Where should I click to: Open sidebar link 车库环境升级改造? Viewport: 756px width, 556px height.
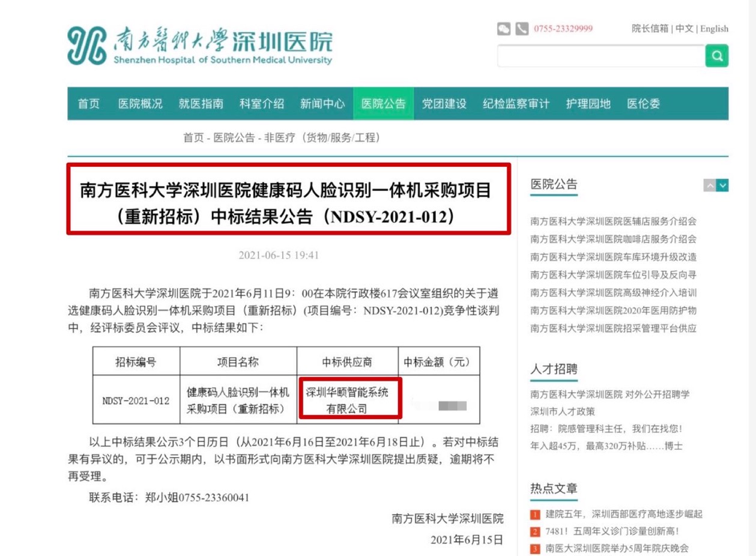613,257
